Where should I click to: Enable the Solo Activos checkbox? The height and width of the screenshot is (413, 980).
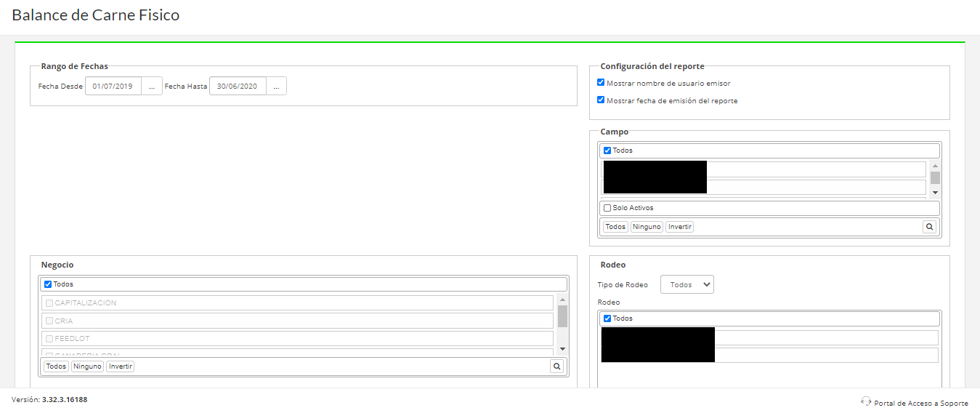tap(607, 208)
